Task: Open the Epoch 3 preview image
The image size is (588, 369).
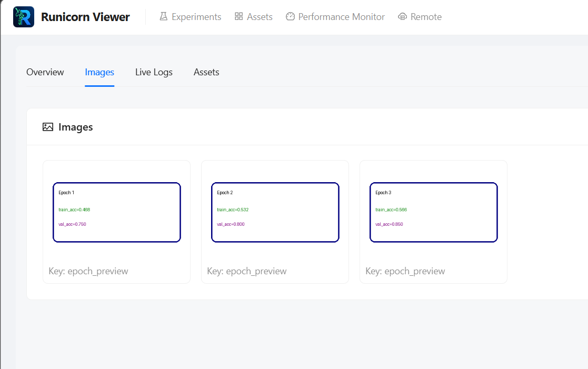Action: (x=434, y=212)
